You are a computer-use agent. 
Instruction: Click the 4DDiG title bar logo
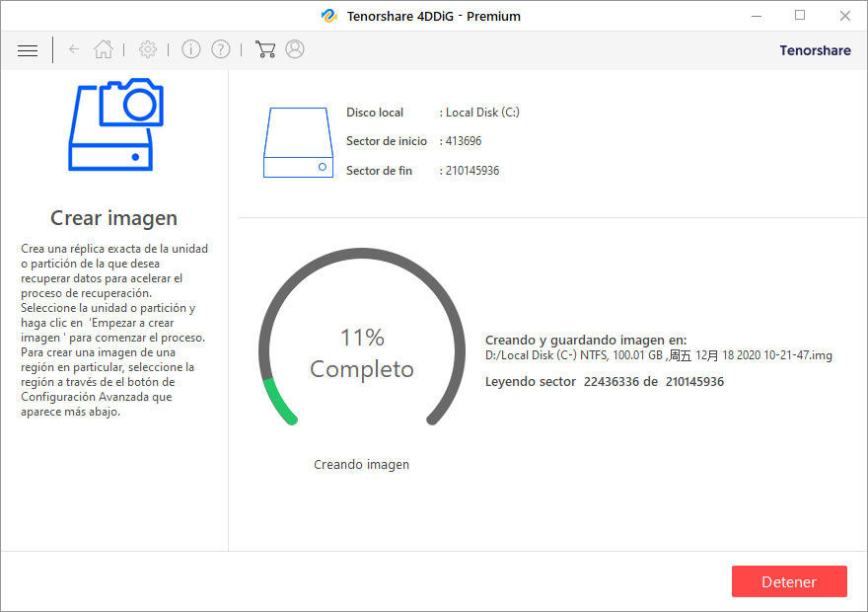329,16
